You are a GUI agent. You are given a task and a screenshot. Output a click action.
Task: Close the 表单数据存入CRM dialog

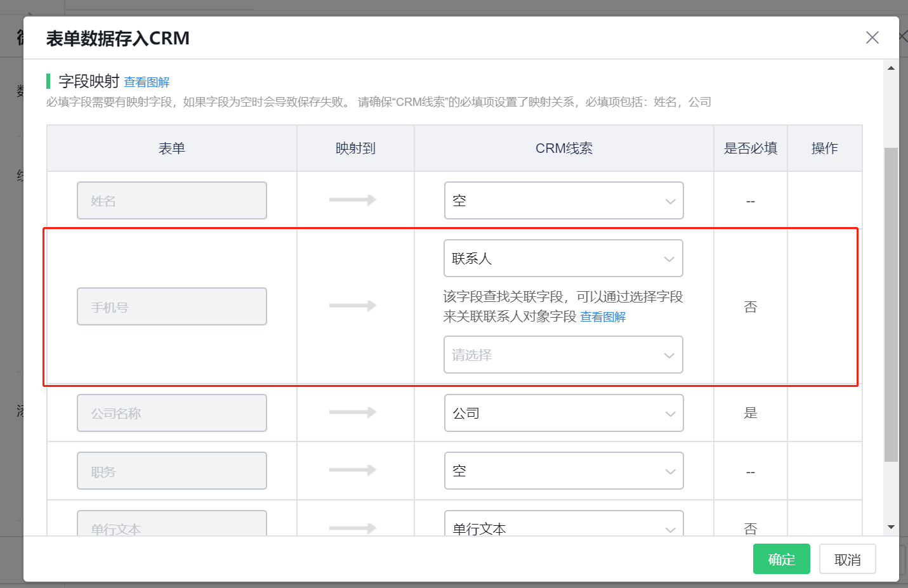872,37
